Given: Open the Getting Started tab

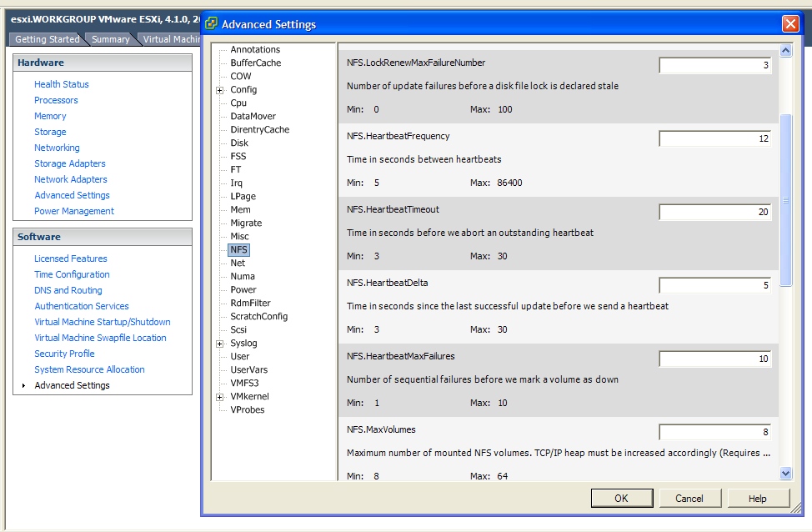Looking at the screenshot, I should coord(48,39).
